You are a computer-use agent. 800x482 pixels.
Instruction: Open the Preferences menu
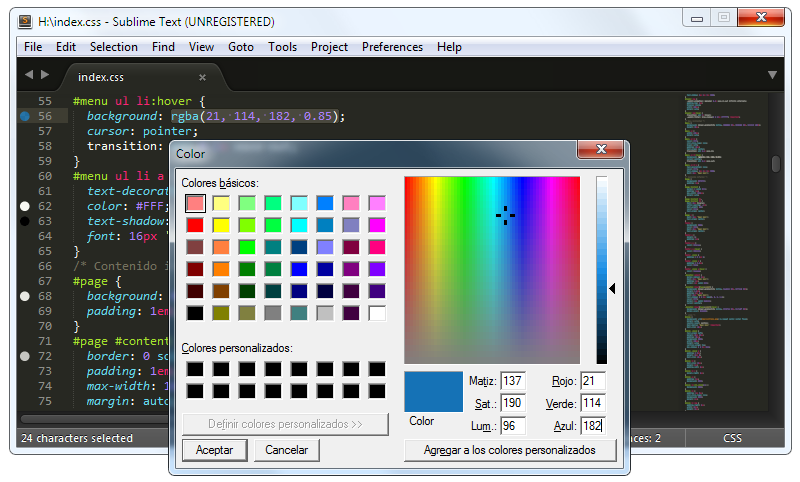tap(392, 47)
